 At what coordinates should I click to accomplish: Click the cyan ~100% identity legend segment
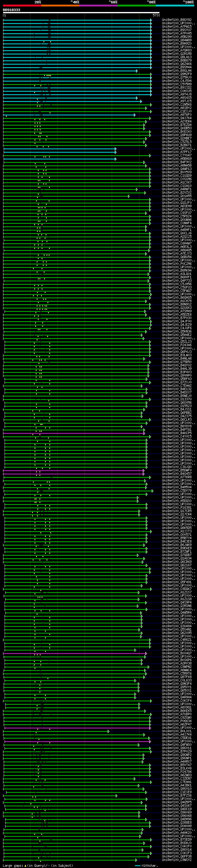point(175,6)
